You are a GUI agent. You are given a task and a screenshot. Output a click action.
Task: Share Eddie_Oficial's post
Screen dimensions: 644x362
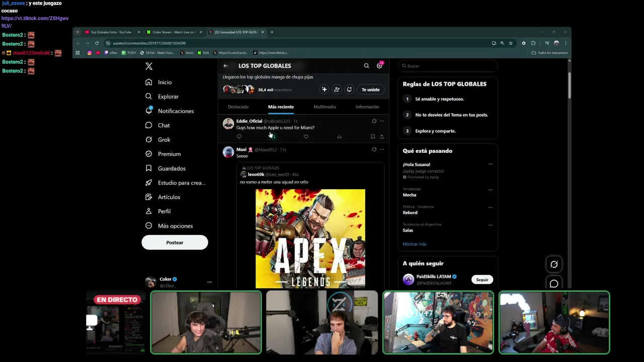click(x=382, y=136)
